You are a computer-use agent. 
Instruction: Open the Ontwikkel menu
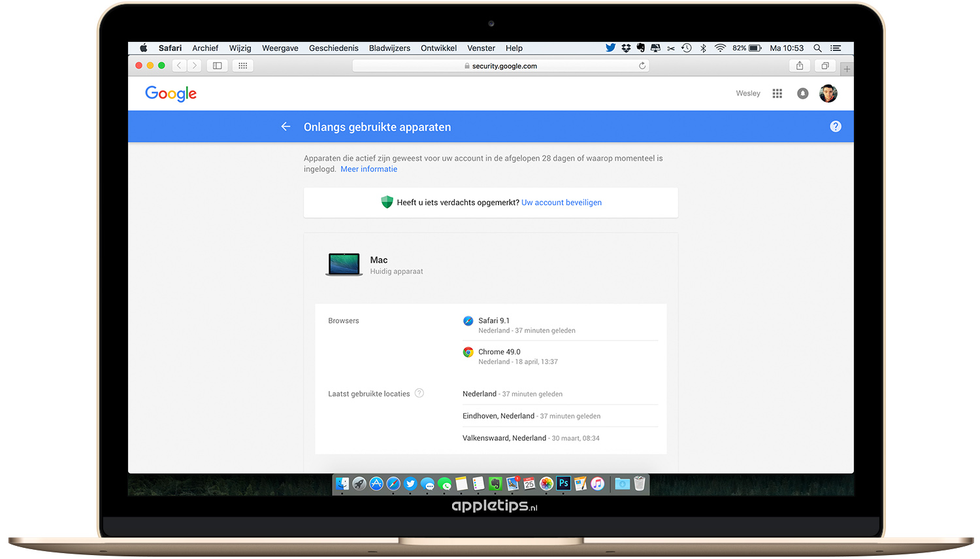(x=438, y=48)
